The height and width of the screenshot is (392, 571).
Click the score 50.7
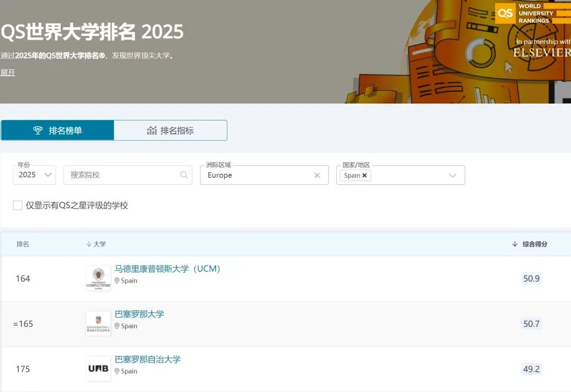[x=531, y=323]
